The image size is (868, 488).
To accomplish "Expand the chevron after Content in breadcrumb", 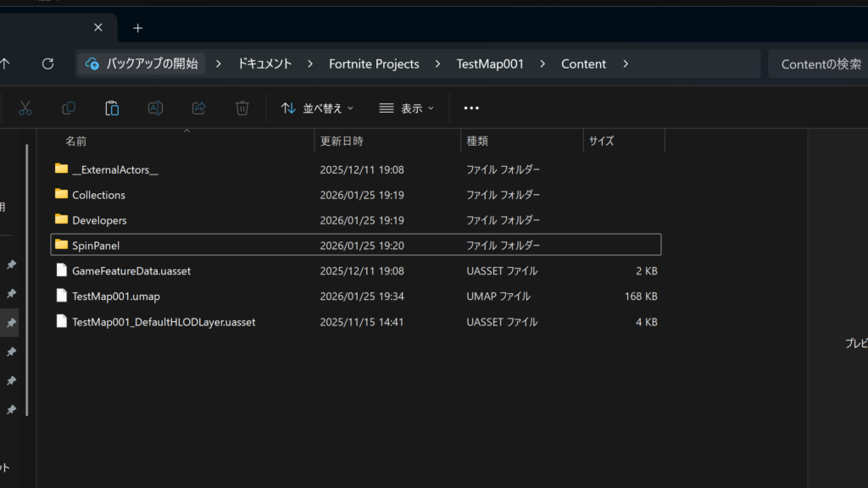I will (x=626, y=64).
